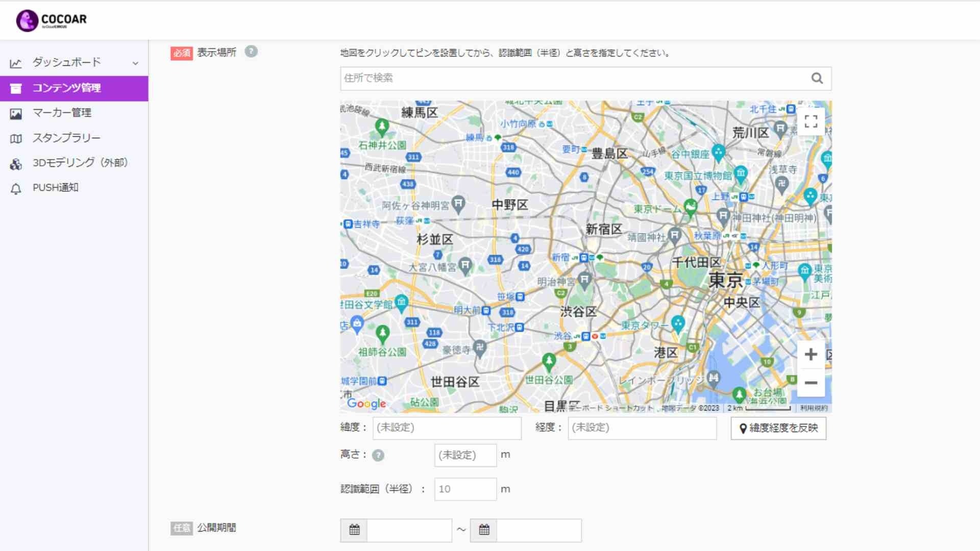
Task: Open マーカー管理 in the sidebar
Action: (x=62, y=113)
